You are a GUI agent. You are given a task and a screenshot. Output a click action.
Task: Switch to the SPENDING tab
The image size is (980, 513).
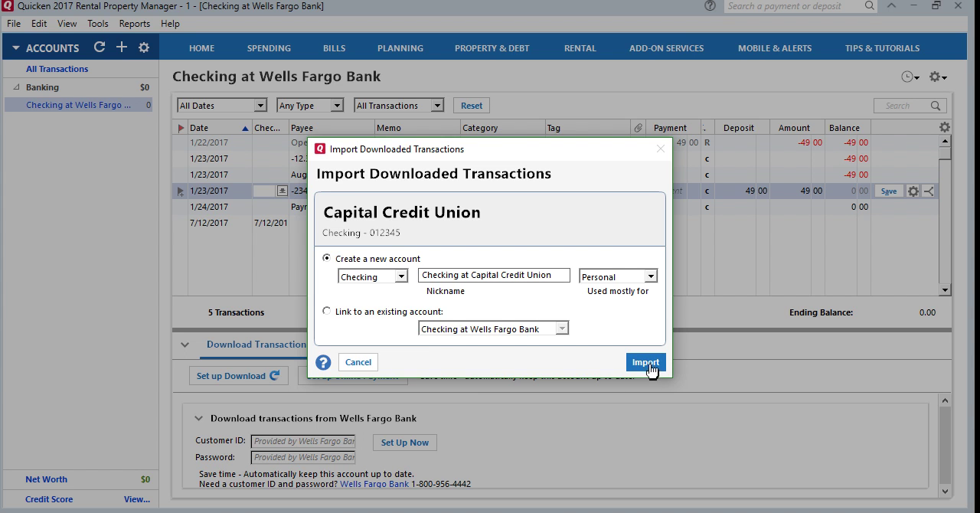click(x=269, y=47)
